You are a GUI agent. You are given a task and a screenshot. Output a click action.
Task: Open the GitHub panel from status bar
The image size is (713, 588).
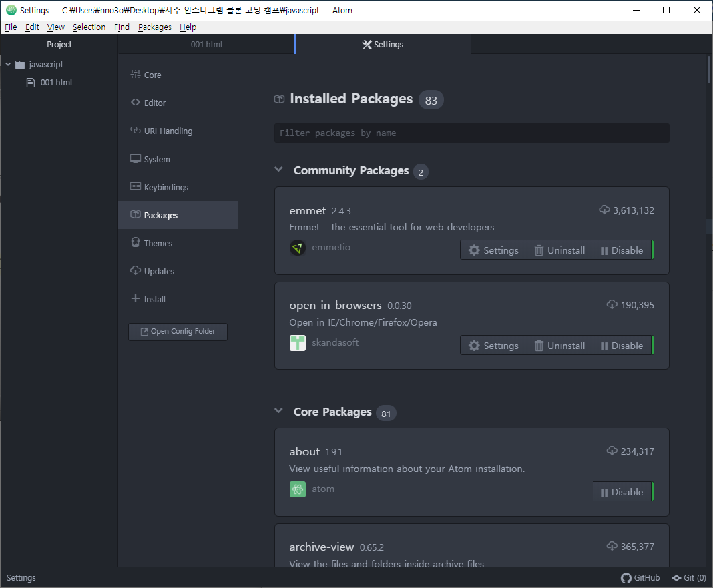[640, 578]
